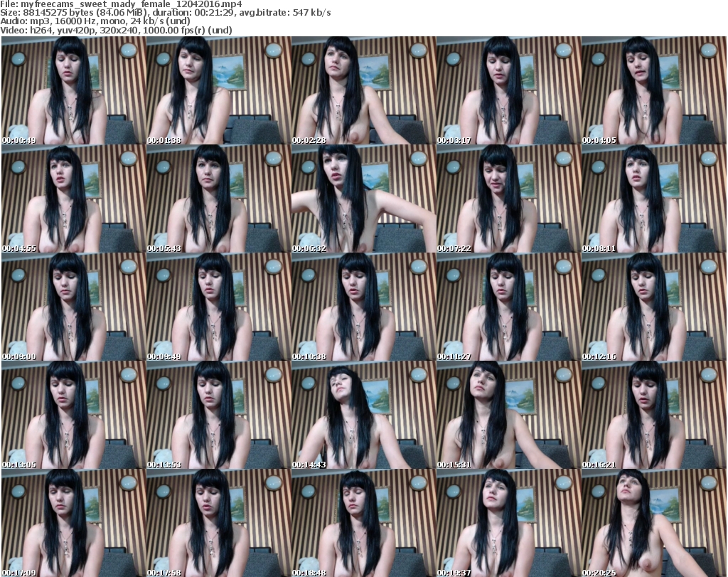Open the thumbnail labeled 00:04:55
This screenshot has width=728, height=577.
click(74, 198)
